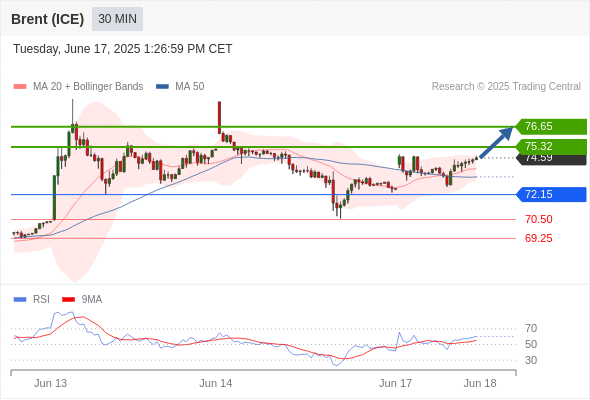Click the Research © 2025 Trading Central credit
The width and height of the screenshot is (590, 400).
tap(506, 87)
